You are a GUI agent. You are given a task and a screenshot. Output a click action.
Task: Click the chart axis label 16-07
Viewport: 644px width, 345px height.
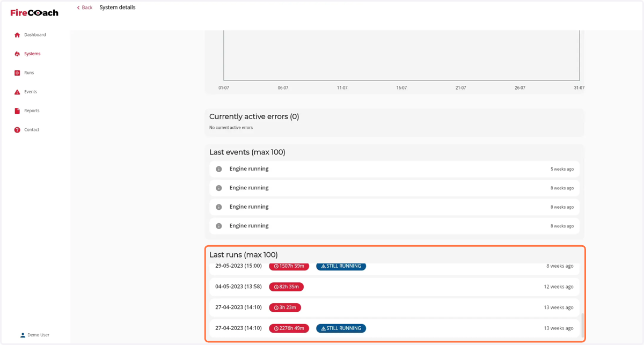click(401, 88)
